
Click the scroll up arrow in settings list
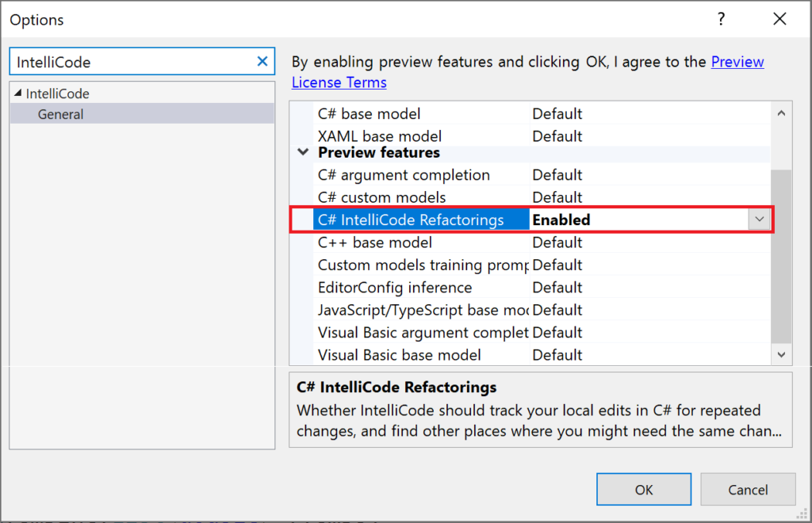pos(781,112)
